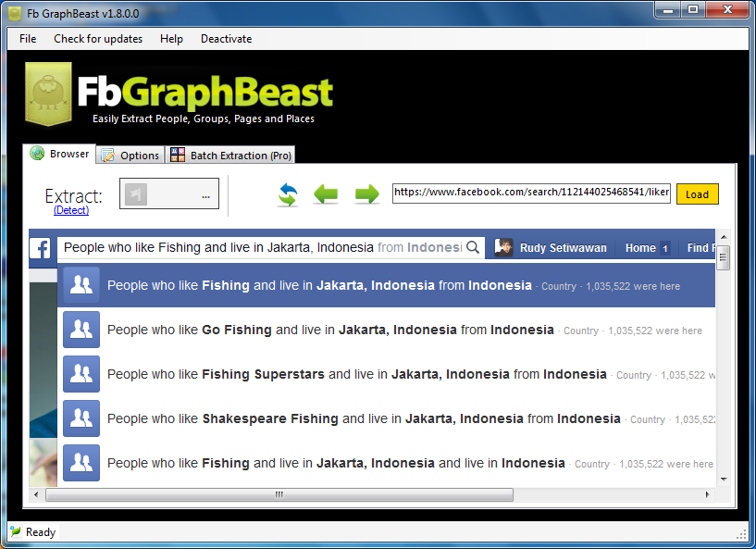Close the Fb GraphBeast window

[x=727, y=10]
